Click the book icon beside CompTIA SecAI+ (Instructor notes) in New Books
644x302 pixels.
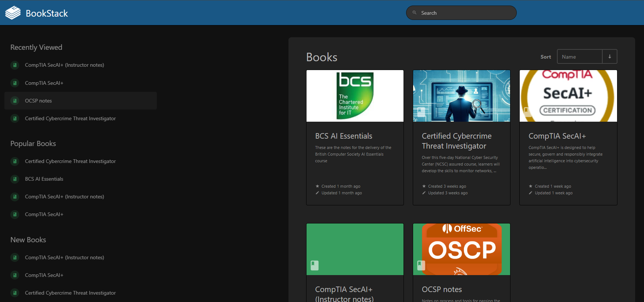15,258
